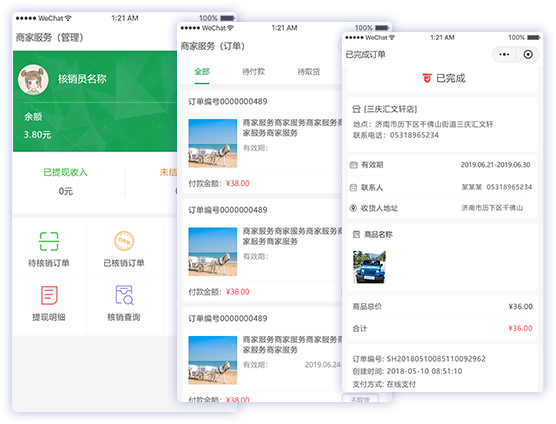Open second order 订单编号0000000489 card
Image resolution: width=556 pixels, height=424 pixels.
point(262,250)
